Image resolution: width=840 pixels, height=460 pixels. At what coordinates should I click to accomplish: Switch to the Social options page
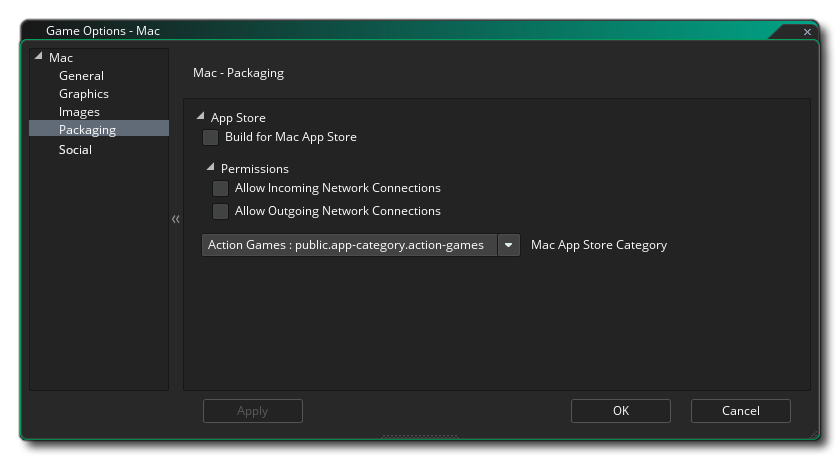[x=75, y=150]
